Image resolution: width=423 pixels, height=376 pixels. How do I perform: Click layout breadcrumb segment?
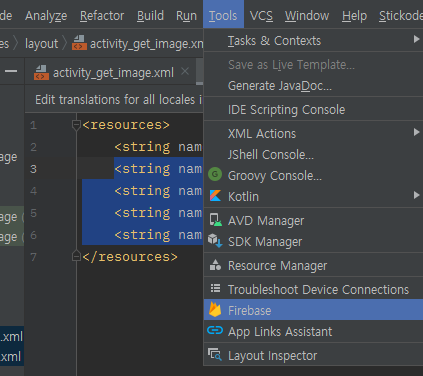tap(41, 43)
